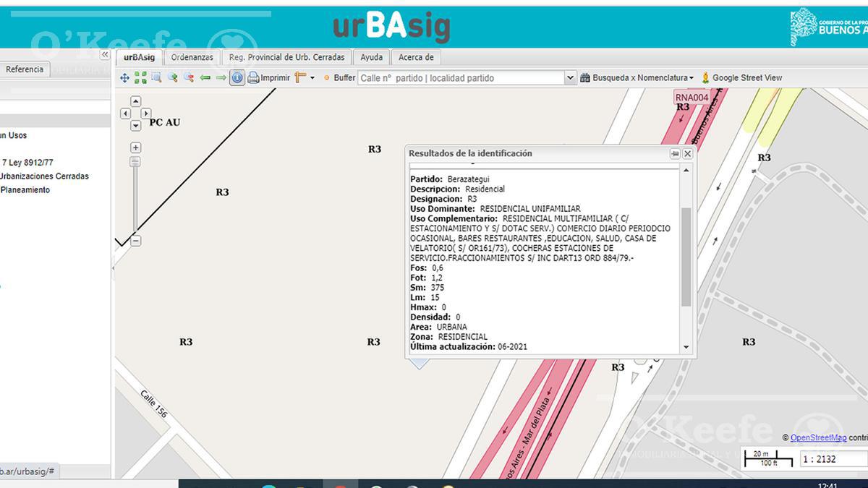Screen dimensions: 868x488
Task: Select Urbanizaciones Cerradas layer entry
Action: click(44, 176)
